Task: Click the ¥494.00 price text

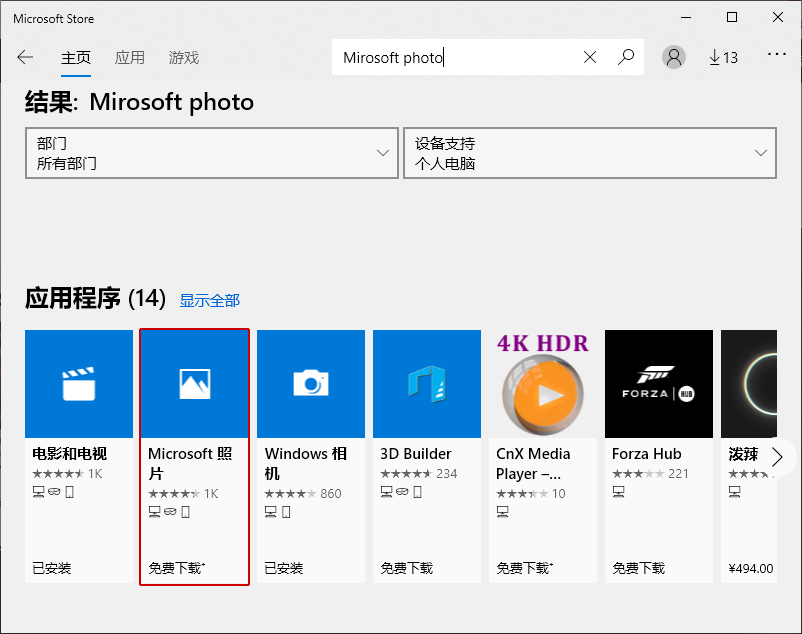Action: pos(750,569)
